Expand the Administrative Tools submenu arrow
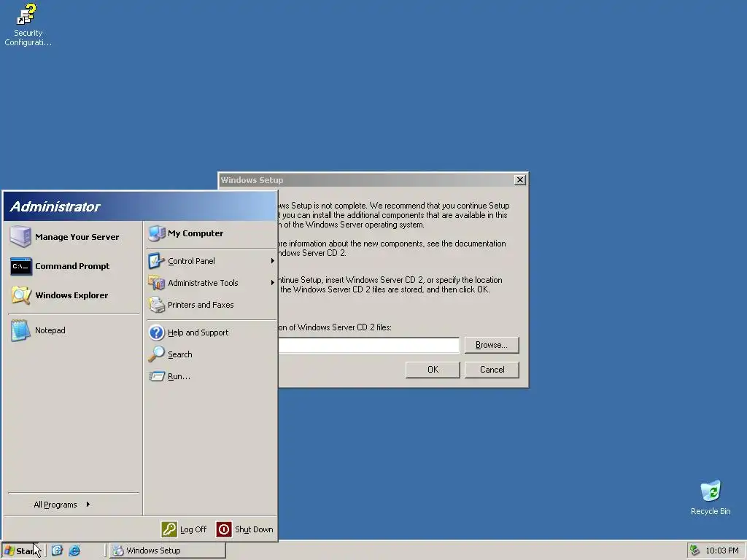The image size is (747, 560). pos(273,283)
